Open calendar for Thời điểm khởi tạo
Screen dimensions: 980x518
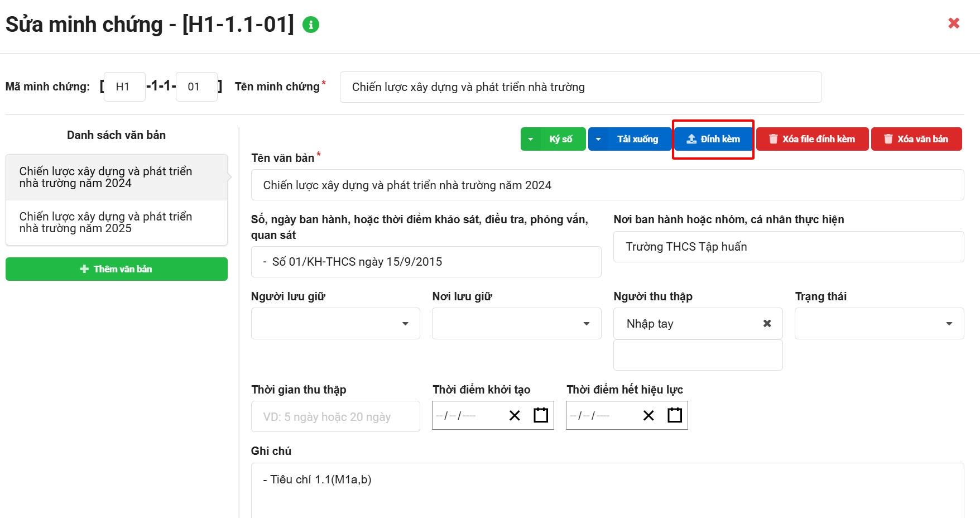pos(540,415)
